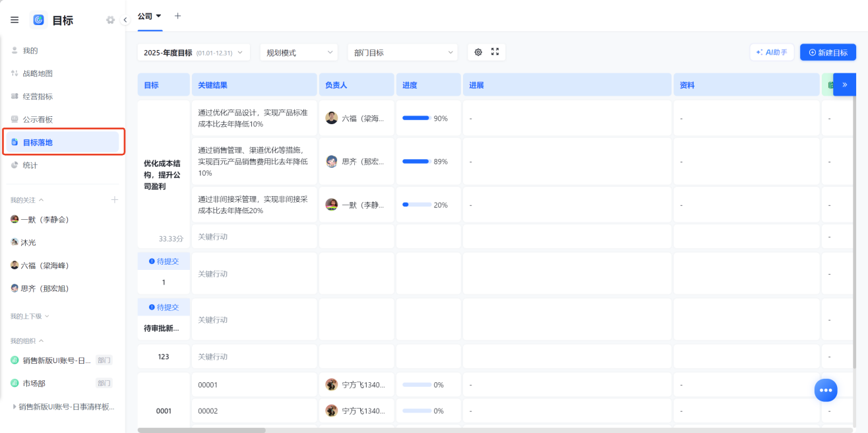Viewport: 868px width, 433px height.
Task: Click objective named 0001
Action: coord(164,411)
